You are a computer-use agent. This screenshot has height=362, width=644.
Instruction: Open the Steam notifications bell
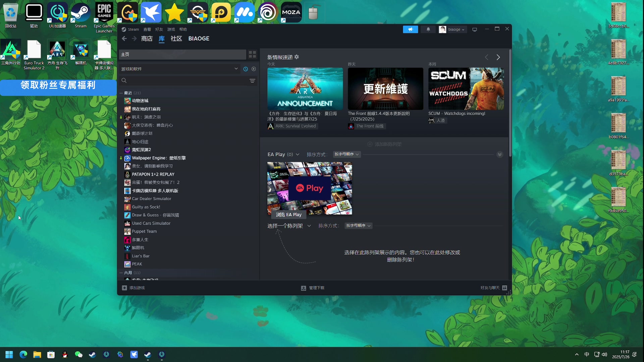tap(428, 29)
